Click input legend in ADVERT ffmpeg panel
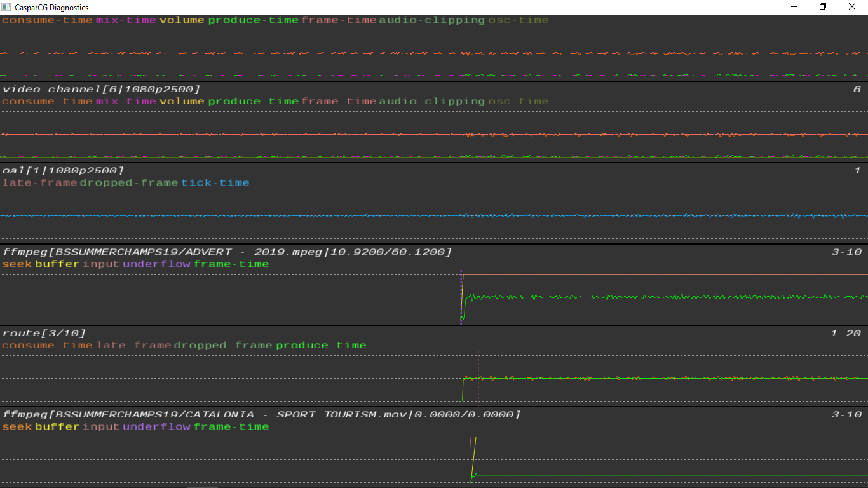The image size is (868, 488). (x=102, y=264)
